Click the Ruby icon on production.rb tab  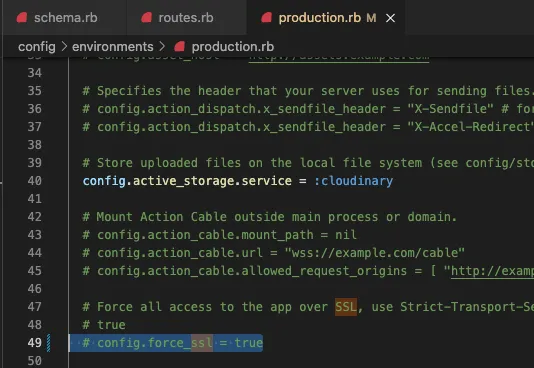267,18
